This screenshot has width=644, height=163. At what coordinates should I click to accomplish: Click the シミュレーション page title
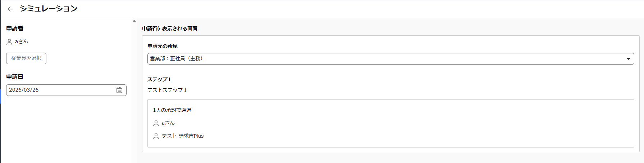click(x=49, y=9)
